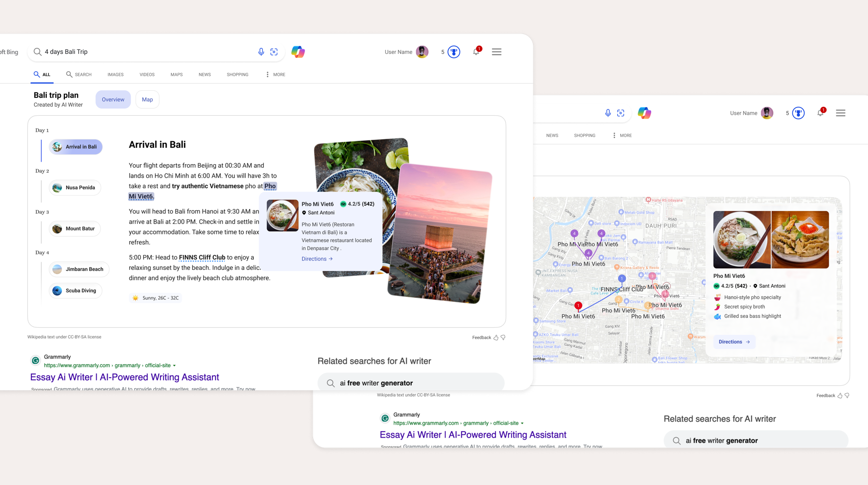Open SHOPPING tab in the back window
Image resolution: width=868 pixels, height=485 pixels.
[x=585, y=135]
